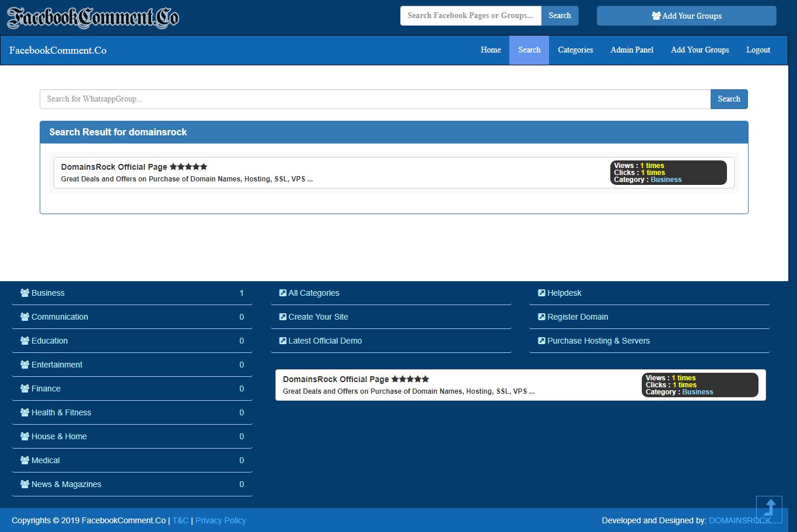The height and width of the screenshot is (532, 797).
Task: Click the group icon beside Entertainment
Action: tap(25, 365)
